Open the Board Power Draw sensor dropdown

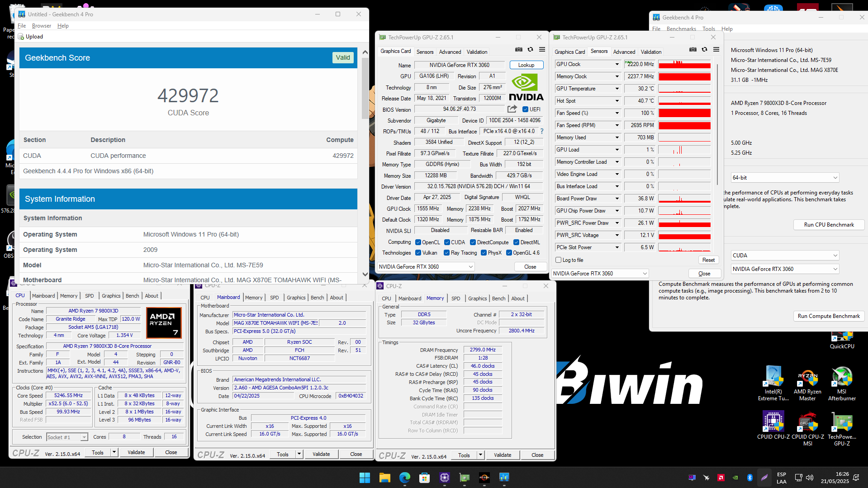coord(617,199)
